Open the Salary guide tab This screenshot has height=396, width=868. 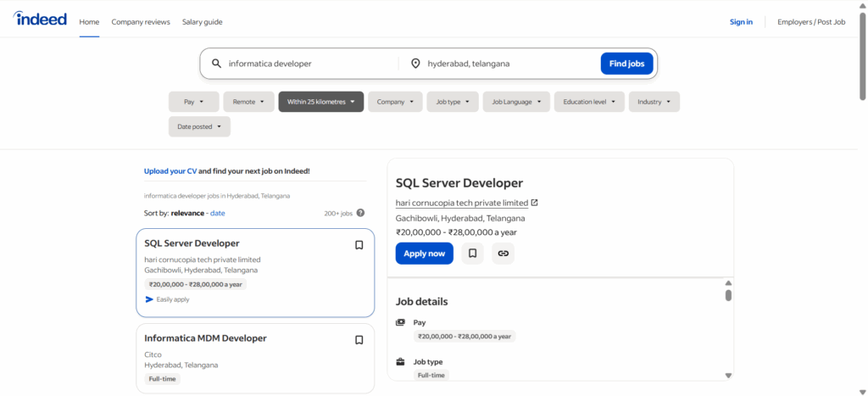[x=203, y=22]
